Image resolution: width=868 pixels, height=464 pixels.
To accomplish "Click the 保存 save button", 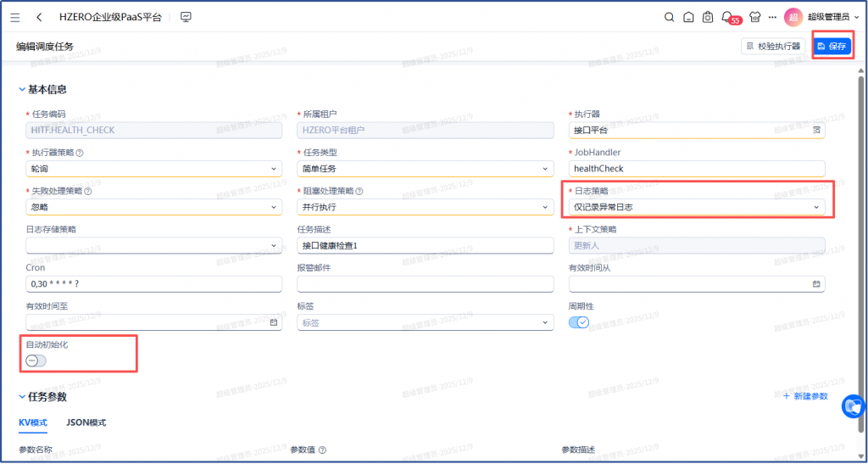I will [832, 47].
